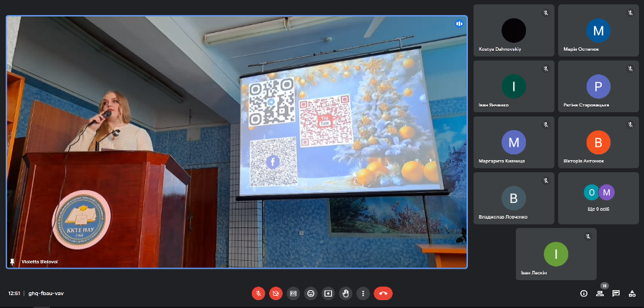Viewport: 644px width, 308px height.
Task: Click the ghq-fbau-vav meeting code
Action: pyautogui.click(x=46, y=293)
